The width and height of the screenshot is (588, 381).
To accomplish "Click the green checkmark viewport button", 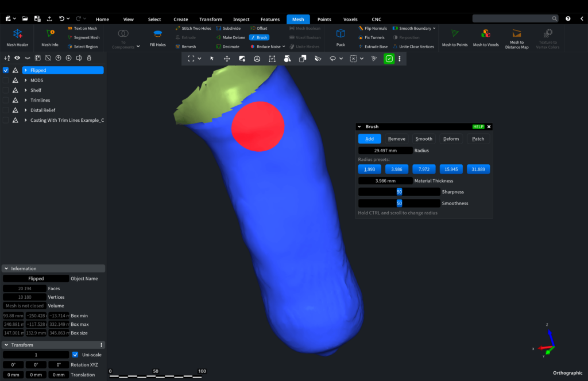I will pos(389,59).
